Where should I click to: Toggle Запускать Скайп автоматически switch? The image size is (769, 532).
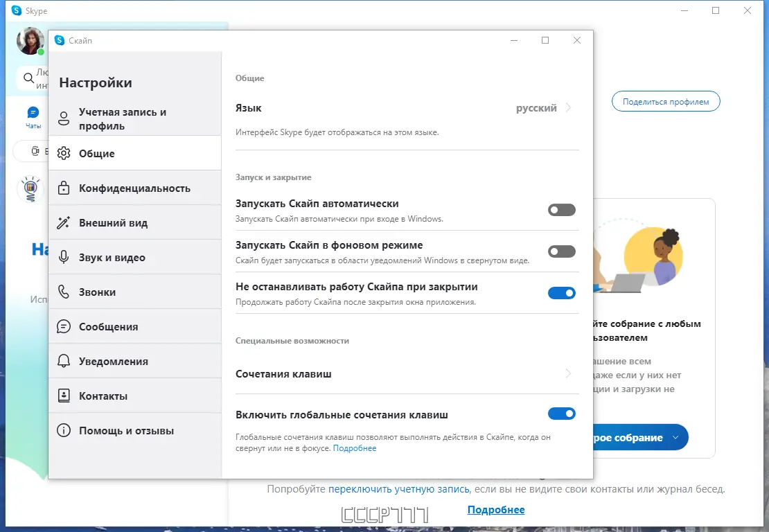click(x=562, y=210)
